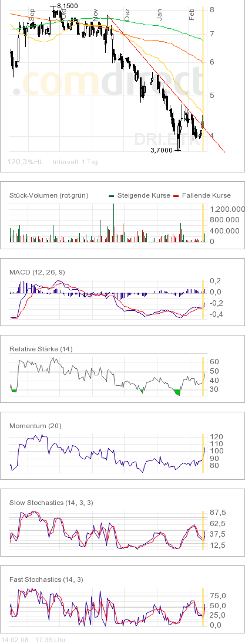Viewport: 245px width, 644px height.
Task: Click the 120 Momentum axis label
Action: point(217,436)
